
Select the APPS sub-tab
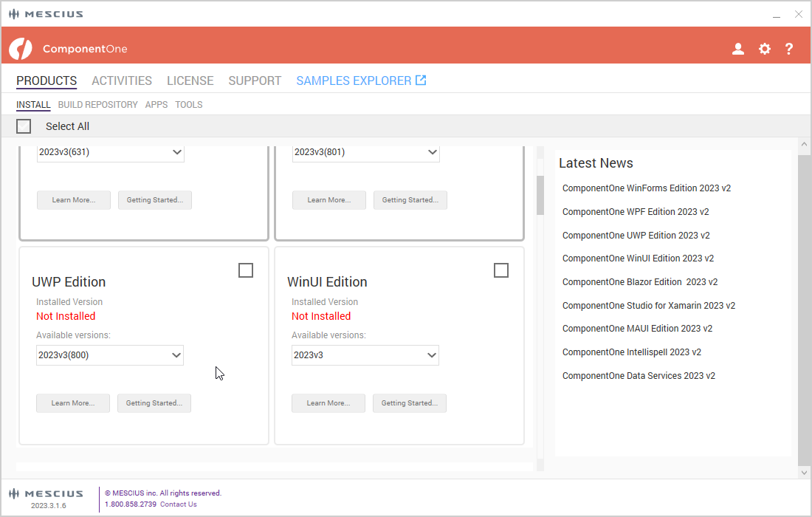click(x=156, y=105)
